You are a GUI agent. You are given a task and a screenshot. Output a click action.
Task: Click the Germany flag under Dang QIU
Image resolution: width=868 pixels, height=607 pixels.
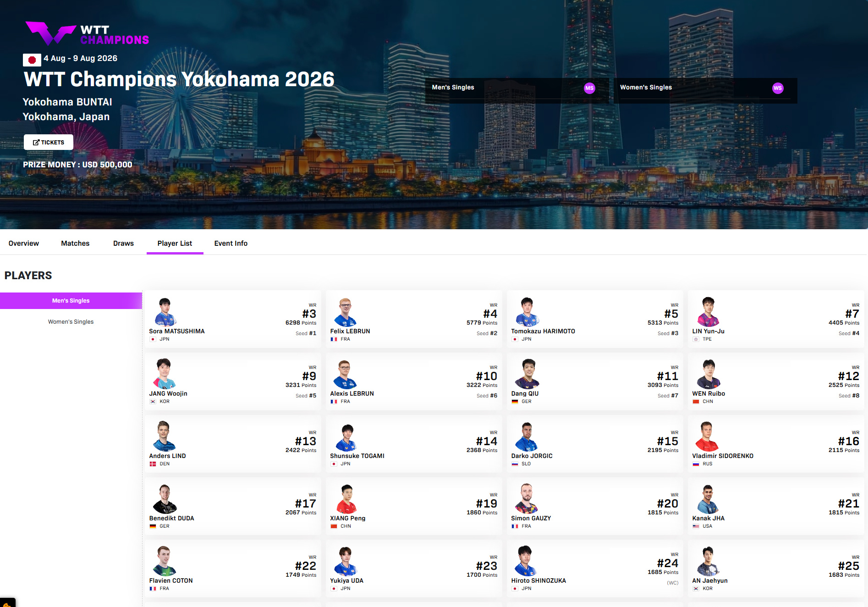click(x=515, y=402)
